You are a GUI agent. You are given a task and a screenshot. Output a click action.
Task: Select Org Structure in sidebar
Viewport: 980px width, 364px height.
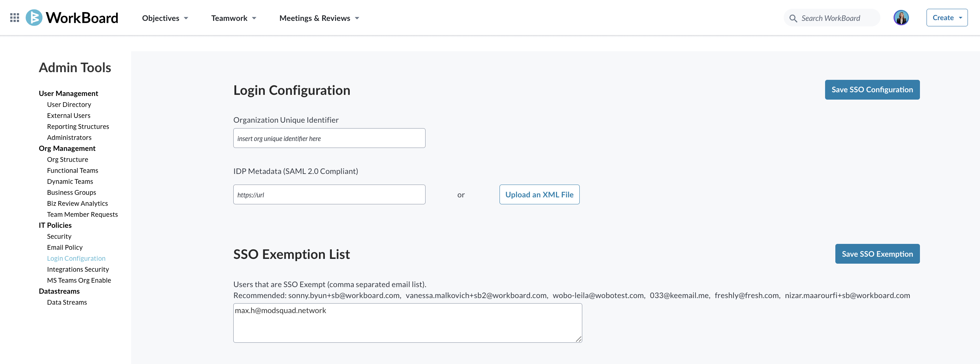pyautogui.click(x=67, y=159)
